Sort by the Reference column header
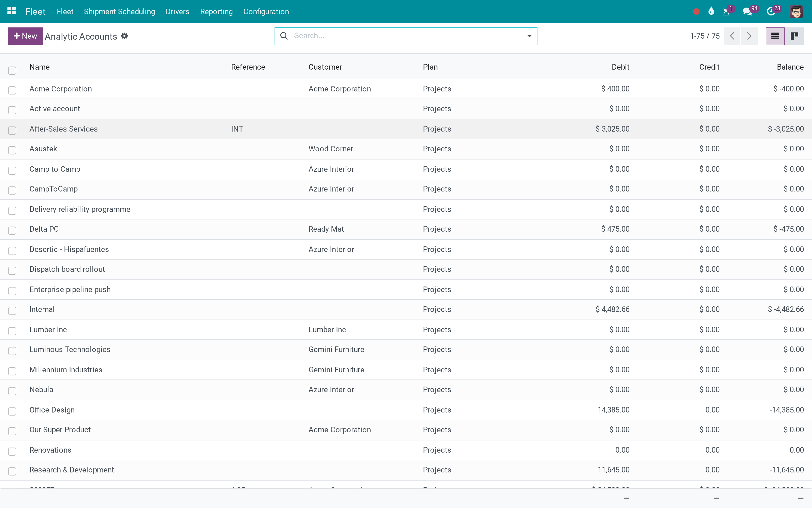This screenshot has width=812, height=508. [x=248, y=67]
